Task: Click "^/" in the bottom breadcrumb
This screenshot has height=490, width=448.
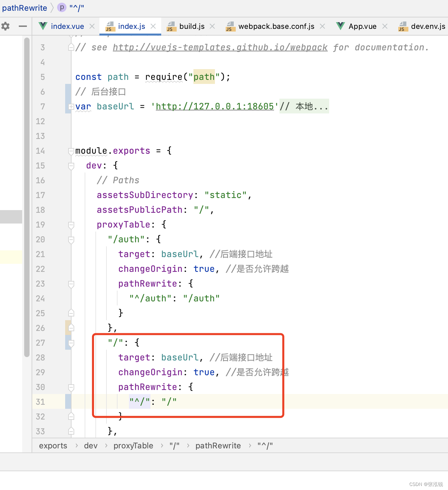Action: point(265,446)
